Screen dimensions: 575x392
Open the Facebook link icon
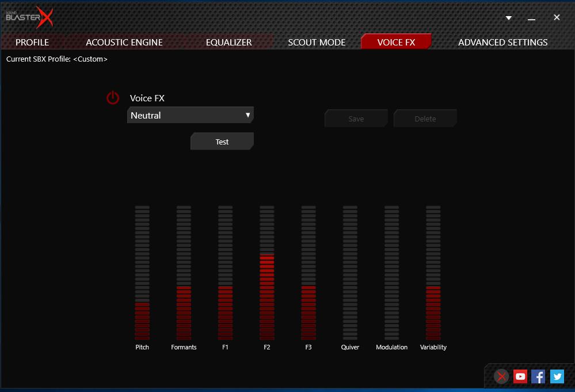tap(538, 376)
